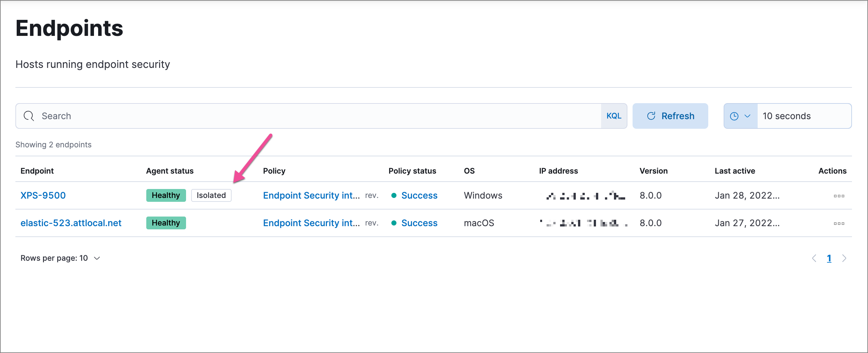Expand the refresh interval chevron dropdown
This screenshot has width=868, height=353.
(747, 116)
